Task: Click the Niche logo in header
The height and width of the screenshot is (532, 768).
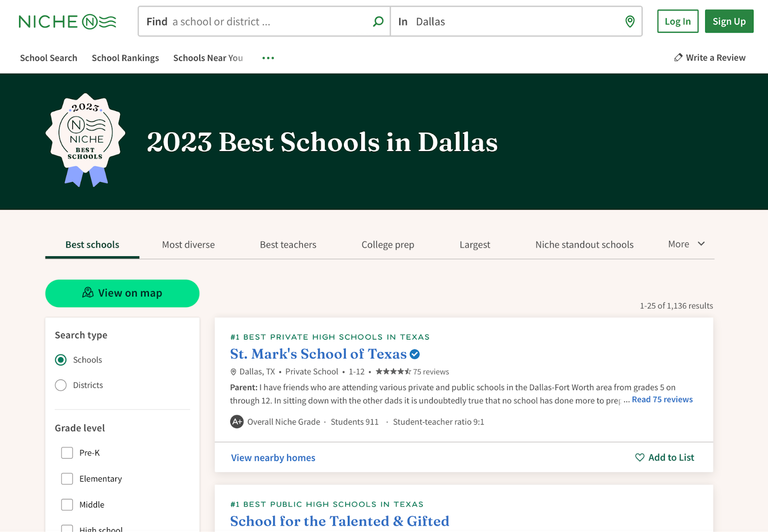Action: tap(67, 22)
